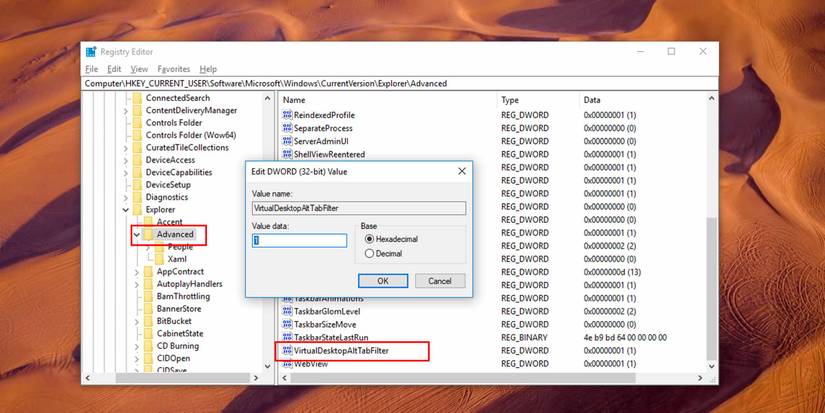Select the Advanced key in tree

point(175,234)
